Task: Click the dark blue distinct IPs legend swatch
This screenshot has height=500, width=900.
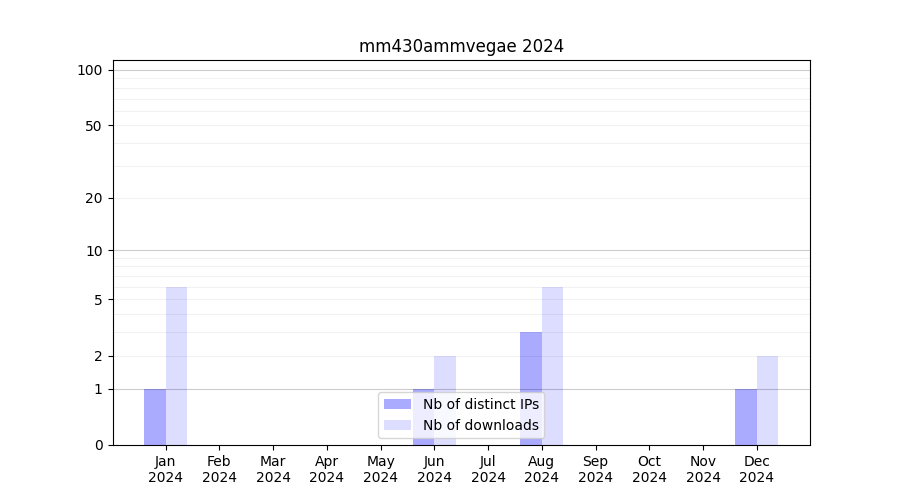Action: [397, 404]
